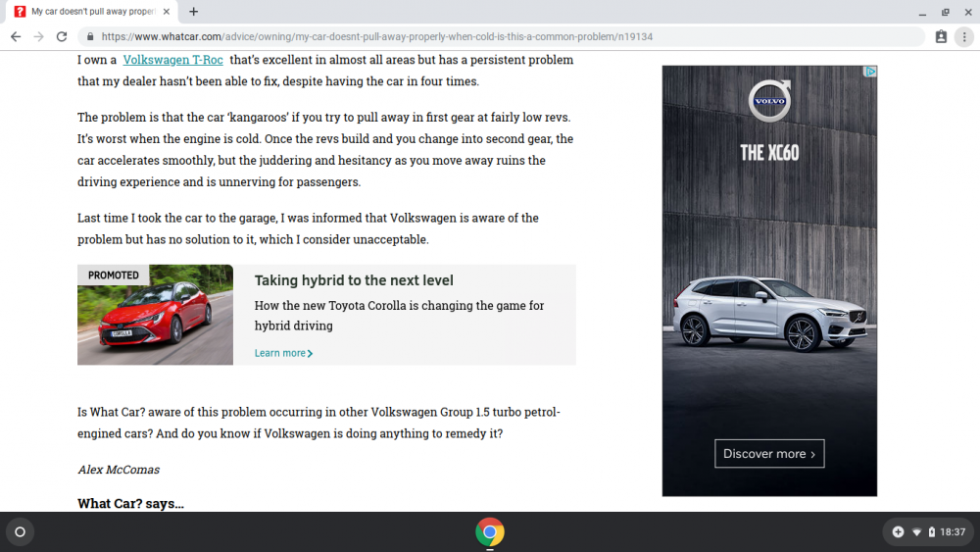Viewport: 980px width, 552px height.
Task: Click the Discover more button
Action: click(769, 454)
